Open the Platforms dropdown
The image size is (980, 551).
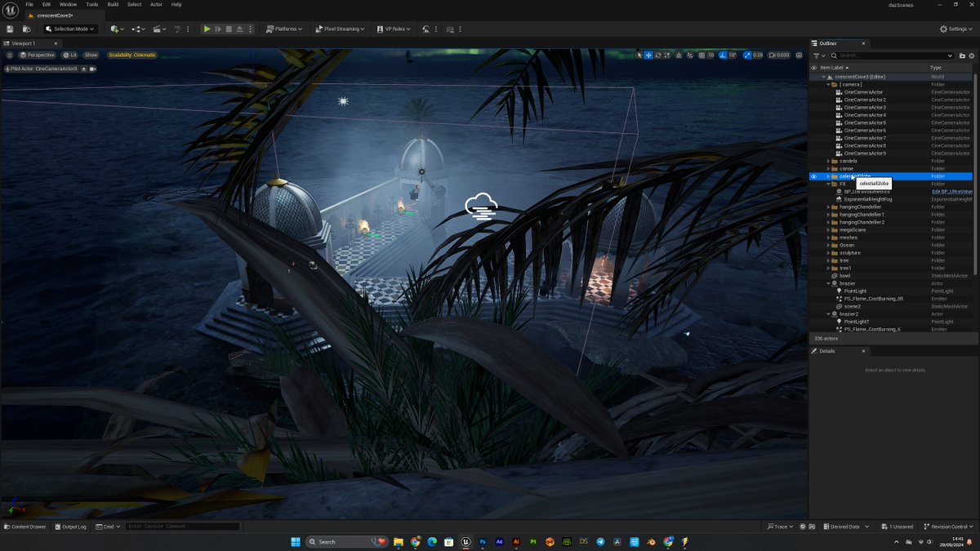click(284, 29)
